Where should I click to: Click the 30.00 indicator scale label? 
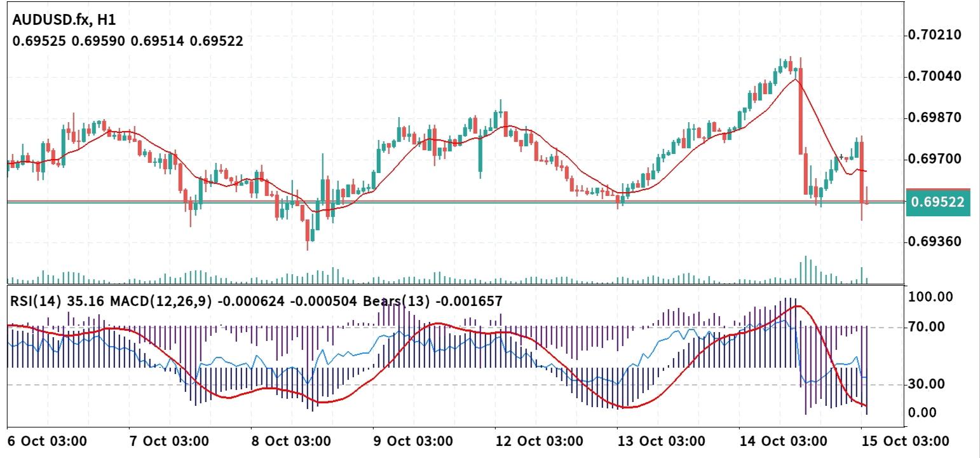click(x=928, y=384)
